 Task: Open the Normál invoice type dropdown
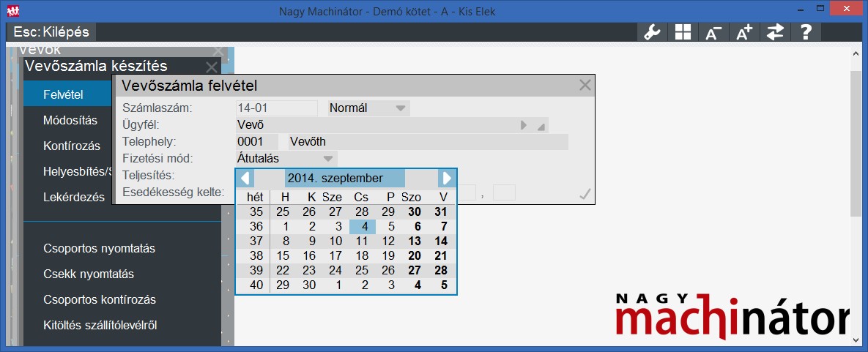click(368, 108)
